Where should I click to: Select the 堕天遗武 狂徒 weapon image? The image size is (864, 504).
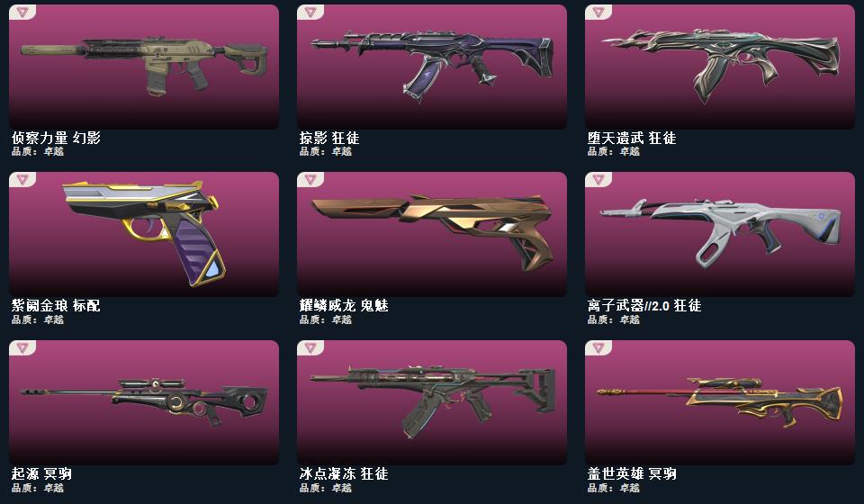coord(721,65)
